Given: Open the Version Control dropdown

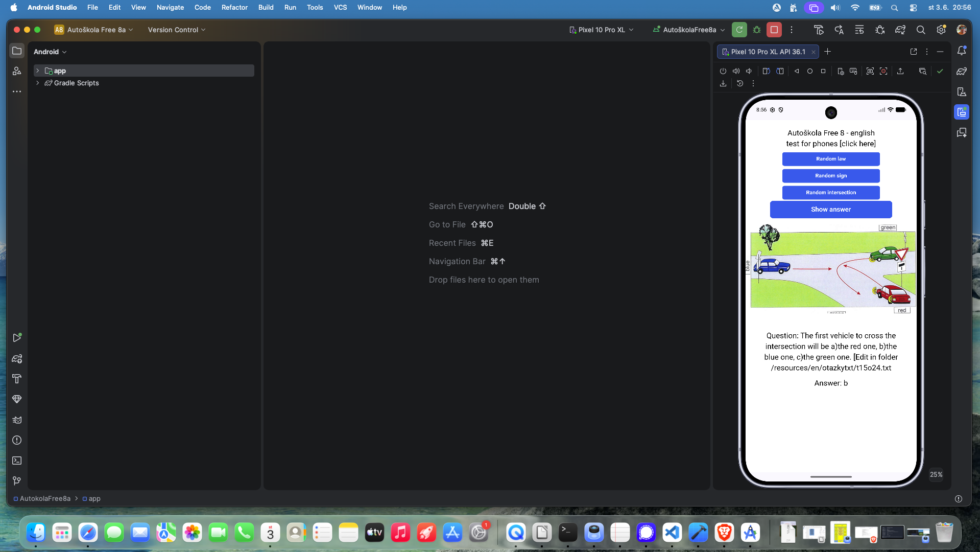Looking at the screenshot, I should (x=177, y=30).
